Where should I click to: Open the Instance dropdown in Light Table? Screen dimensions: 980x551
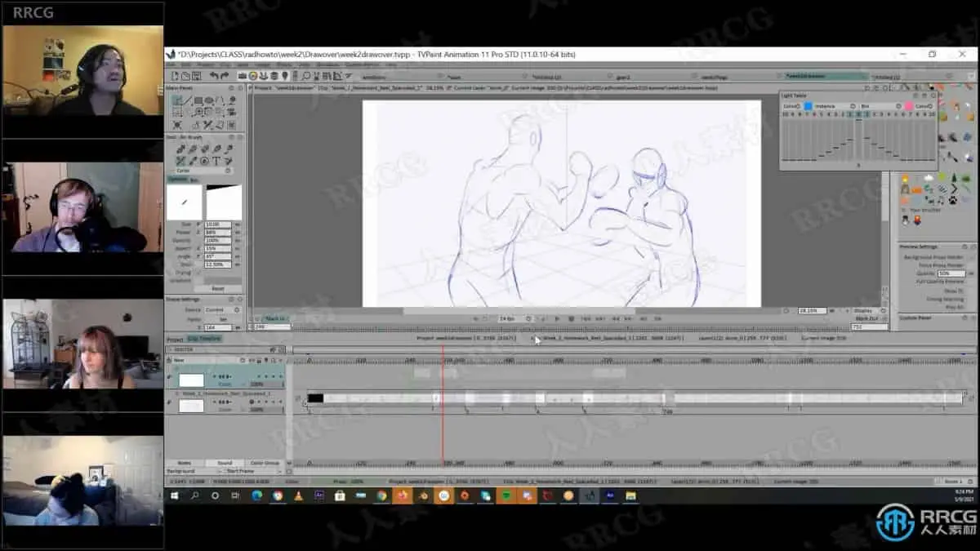[x=834, y=106]
